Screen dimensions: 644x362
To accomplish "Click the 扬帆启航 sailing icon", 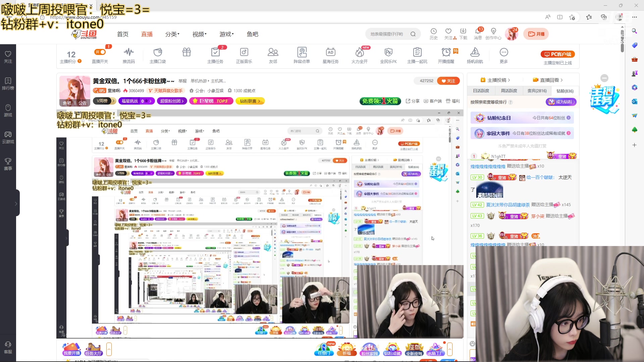I will pos(475,55).
